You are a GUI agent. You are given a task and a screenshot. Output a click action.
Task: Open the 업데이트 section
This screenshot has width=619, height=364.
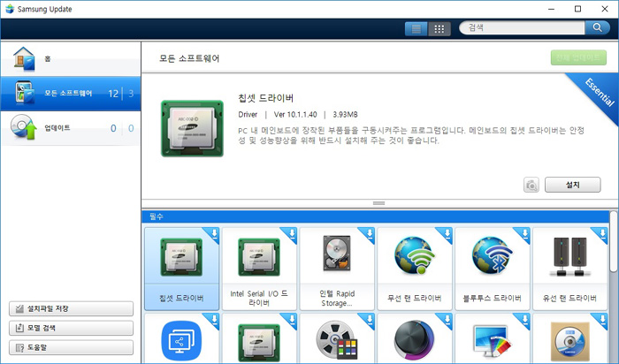point(71,128)
